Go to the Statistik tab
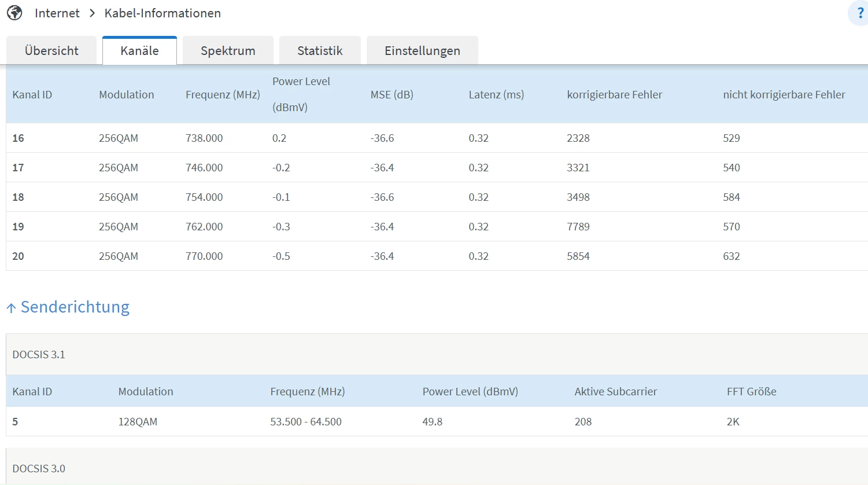The image size is (868, 485). pyautogui.click(x=320, y=51)
